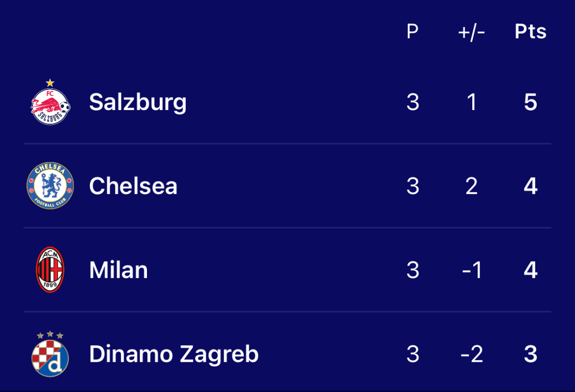Select Salzburg's points value 5

(531, 102)
